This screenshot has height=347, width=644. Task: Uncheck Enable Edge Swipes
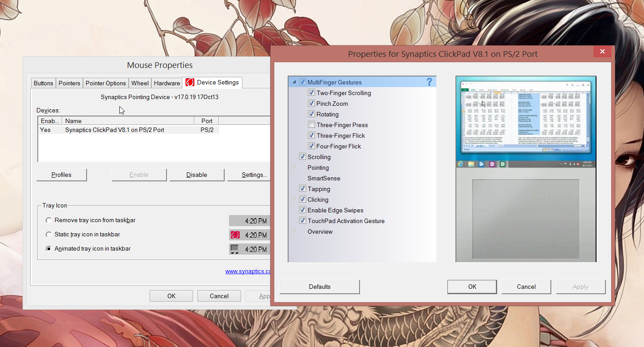click(x=303, y=210)
